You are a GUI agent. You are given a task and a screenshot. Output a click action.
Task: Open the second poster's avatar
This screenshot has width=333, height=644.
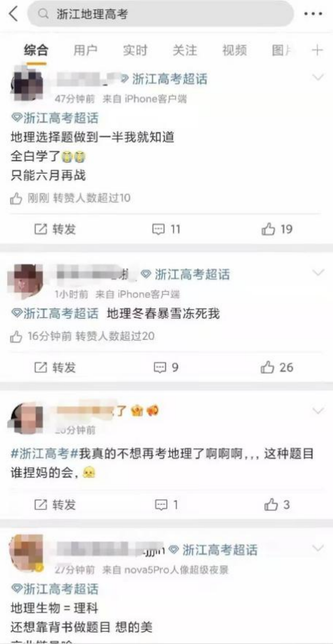tap(25, 281)
